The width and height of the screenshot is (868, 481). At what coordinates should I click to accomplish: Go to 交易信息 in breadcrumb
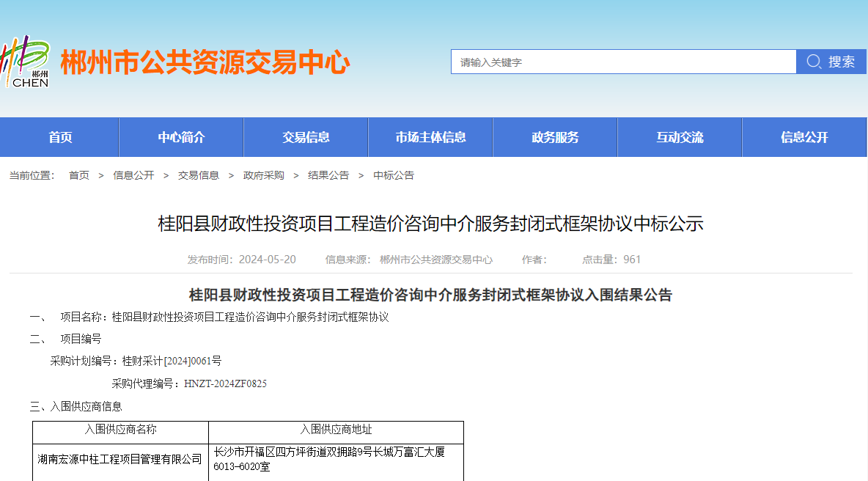[x=198, y=175]
